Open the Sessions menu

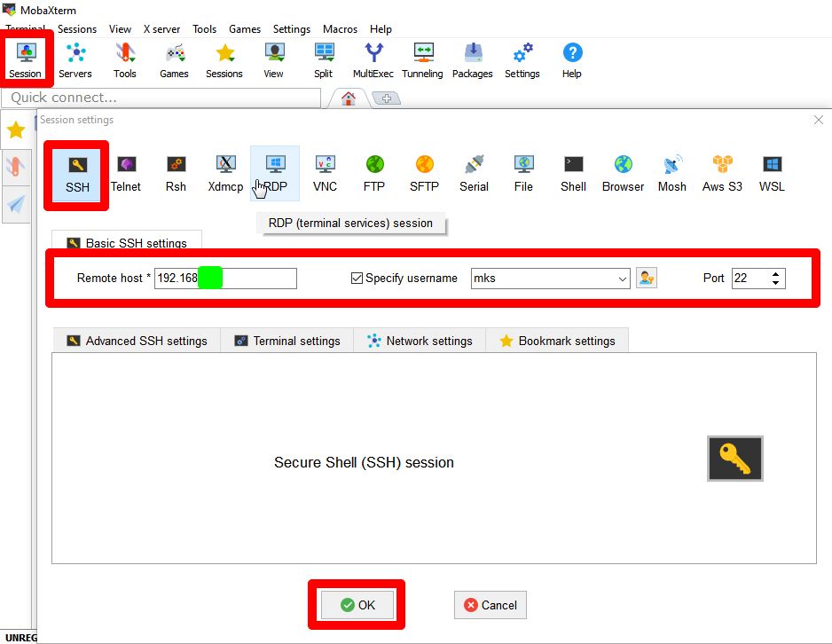point(77,28)
